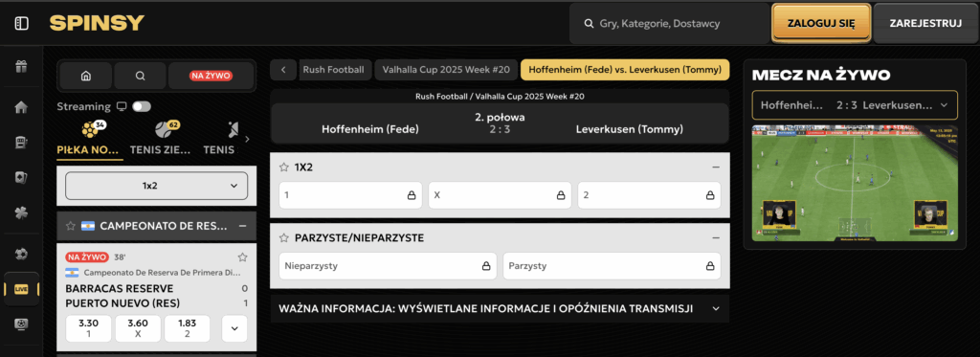Open the 1x2 market type dropdown
This screenshot has width=980, height=357.
156,186
